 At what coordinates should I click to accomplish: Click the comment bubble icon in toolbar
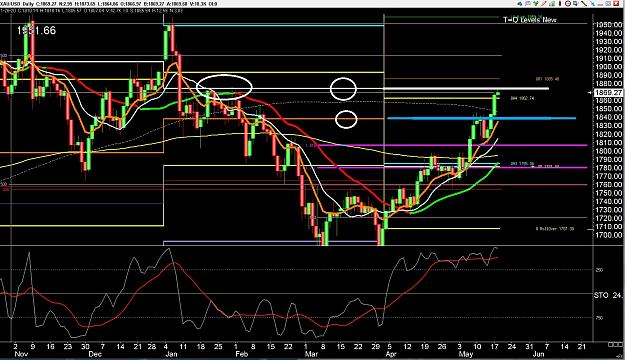coord(576,4)
